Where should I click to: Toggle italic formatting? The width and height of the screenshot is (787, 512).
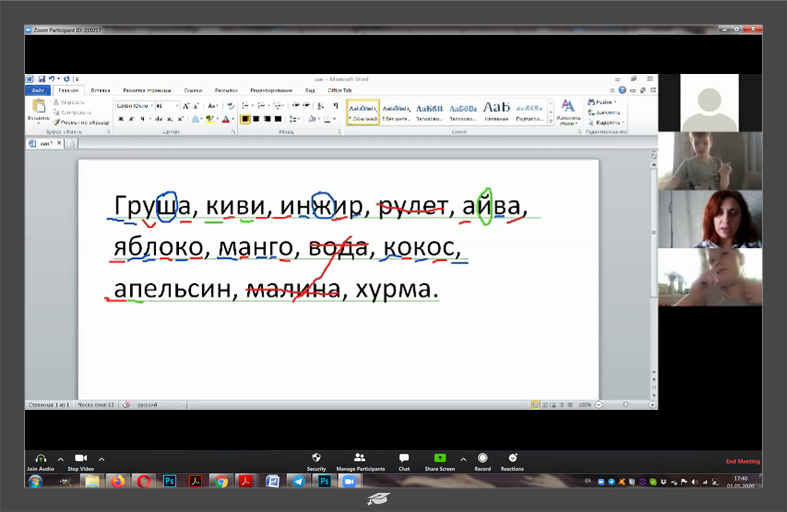coord(131,119)
